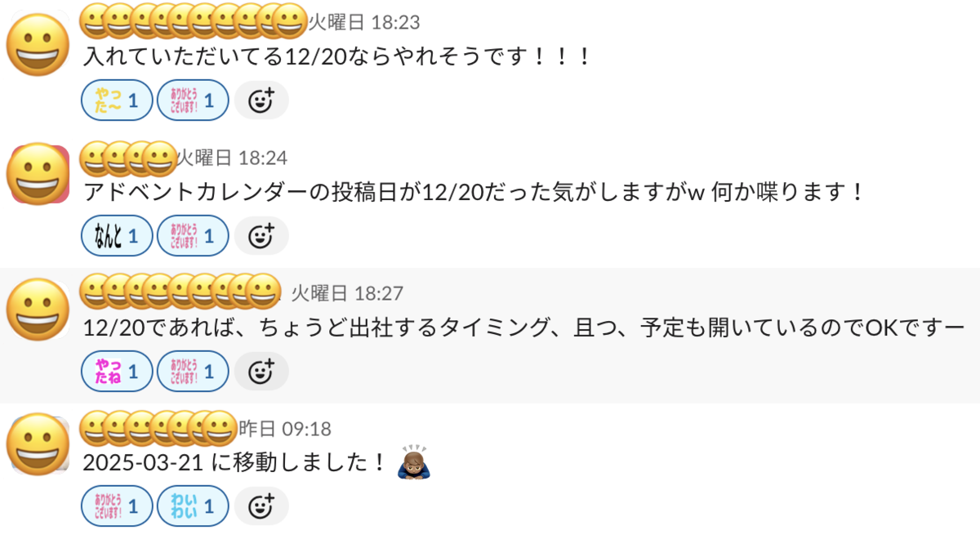980x539 pixels.
Task: Open the 昨日 09:18 timestamp link
Action: pyautogui.click(x=285, y=429)
